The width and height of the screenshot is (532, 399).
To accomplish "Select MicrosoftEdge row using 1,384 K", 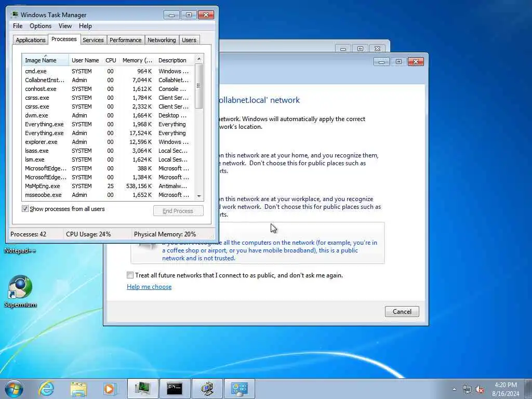I will [x=108, y=177].
